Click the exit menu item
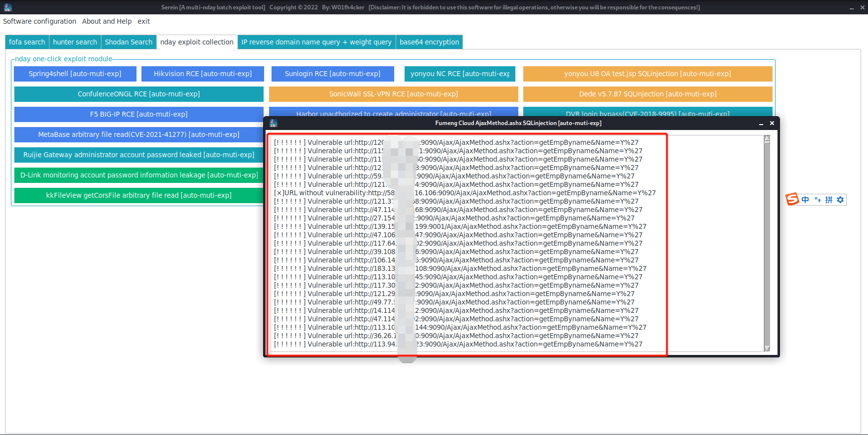The width and height of the screenshot is (868, 435). (x=143, y=21)
